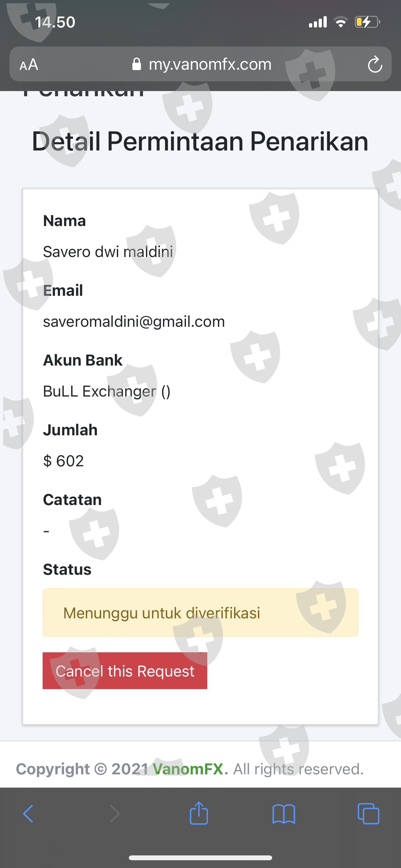Tap the battery charging indicator
This screenshot has height=868, width=401.
click(x=367, y=22)
